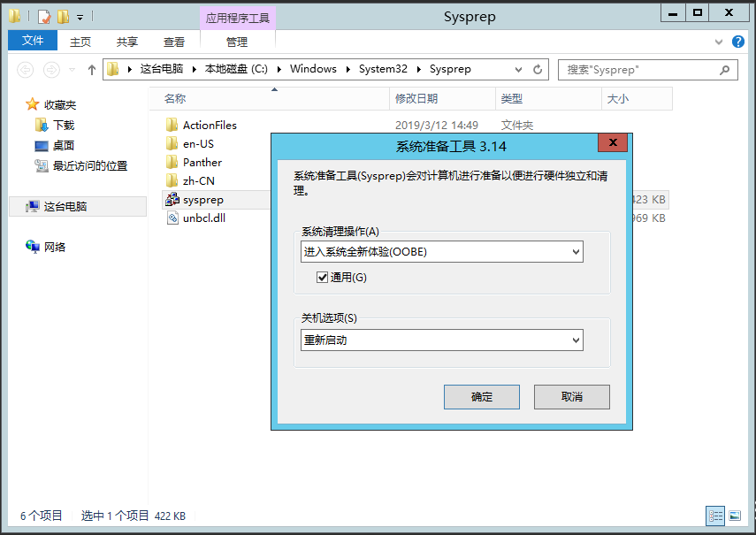This screenshot has height=535, width=756.
Task: Click Windows breadcrumb in address bar
Action: (313, 69)
